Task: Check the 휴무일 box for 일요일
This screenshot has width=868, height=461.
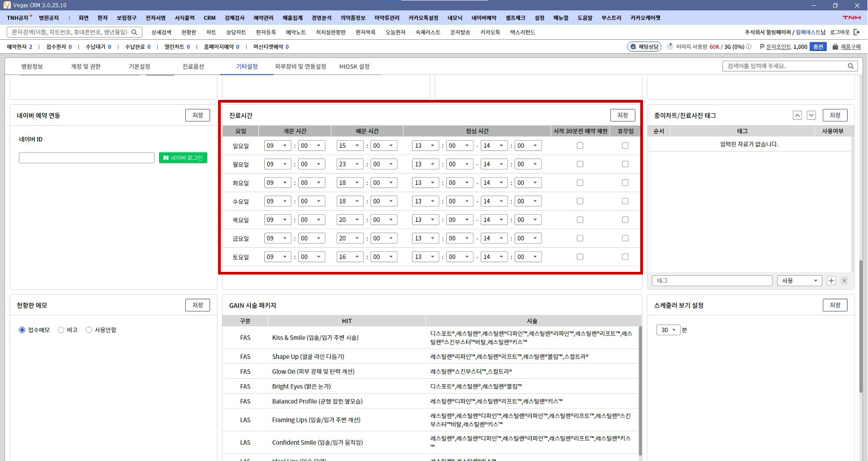Action: click(625, 146)
